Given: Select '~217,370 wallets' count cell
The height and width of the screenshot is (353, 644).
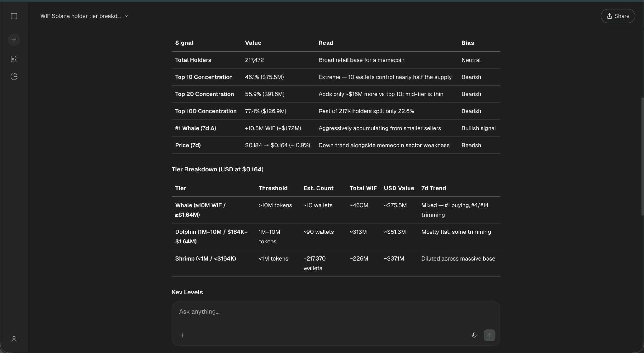Looking at the screenshot, I should click(314, 263).
